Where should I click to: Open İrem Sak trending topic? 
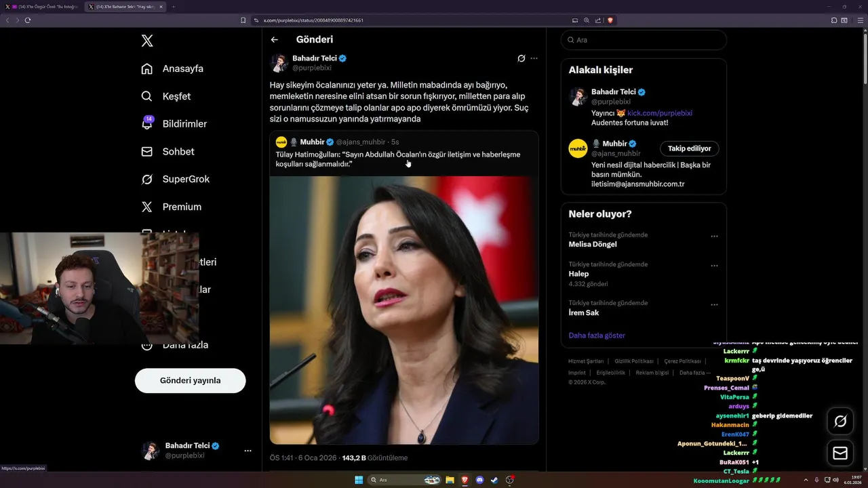coord(583,312)
